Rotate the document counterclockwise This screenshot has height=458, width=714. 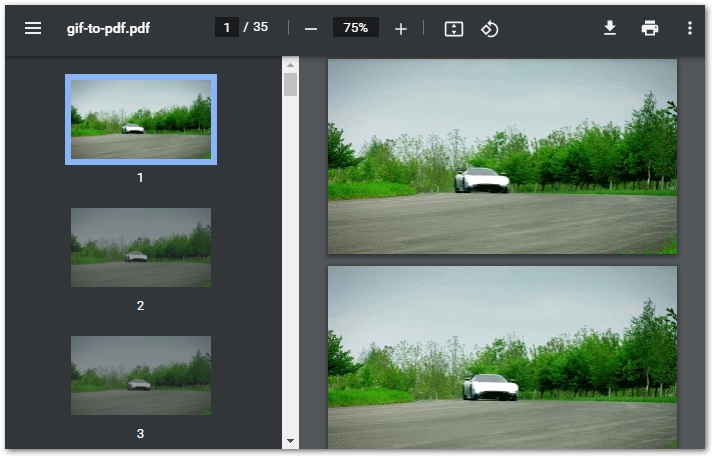pyautogui.click(x=489, y=28)
